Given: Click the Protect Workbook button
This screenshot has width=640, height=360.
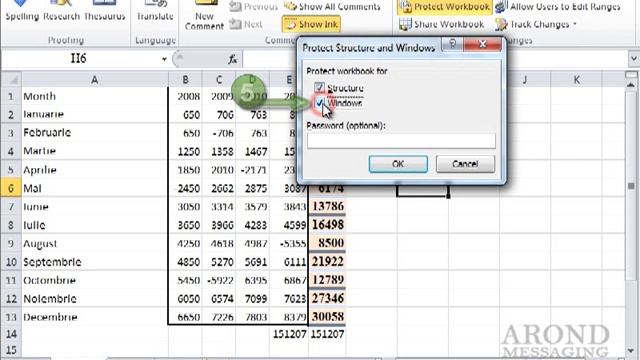Looking at the screenshot, I should point(444,7).
